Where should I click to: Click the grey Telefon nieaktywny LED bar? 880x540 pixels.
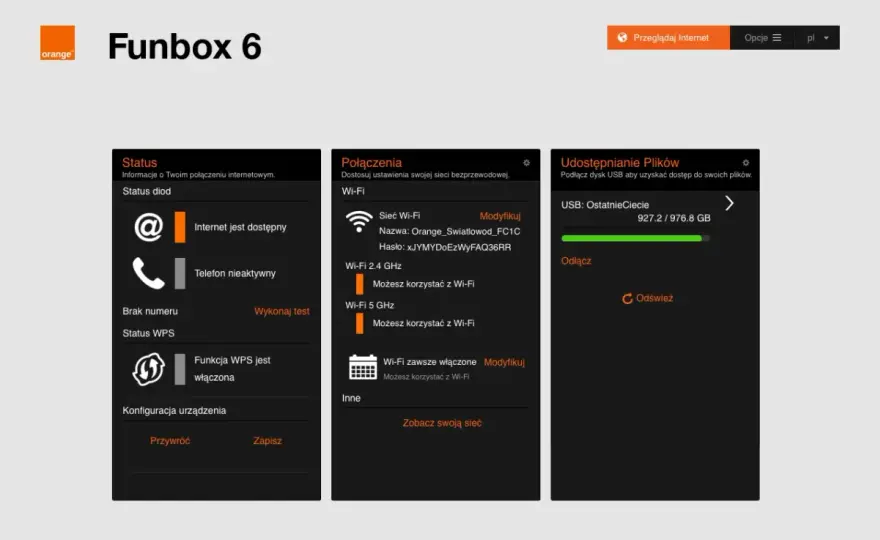coord(180,273)
